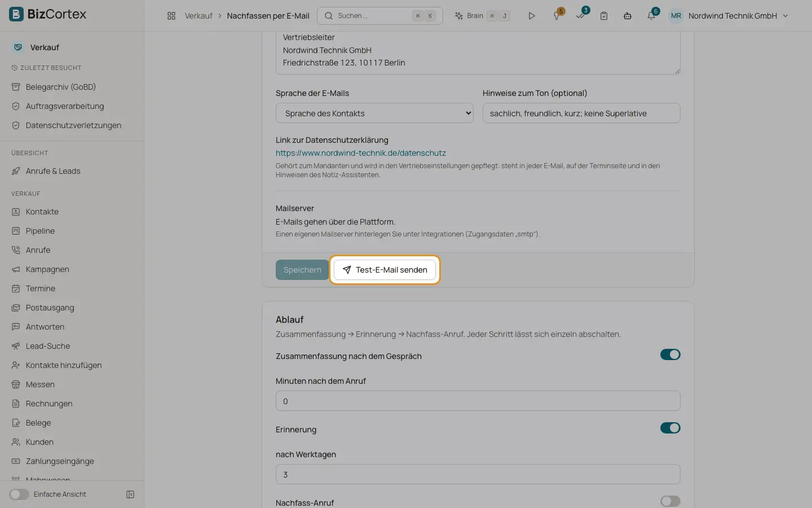812x508 pixels.
Task: Click the Speichern button
Action: click(x=302, y=270)
